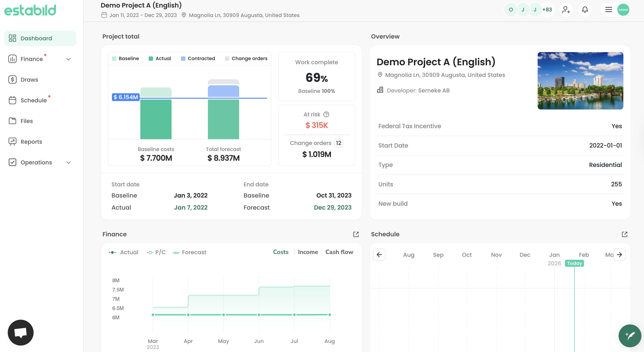Expand the Finance sidebar menu

click(x=68, y=59)
